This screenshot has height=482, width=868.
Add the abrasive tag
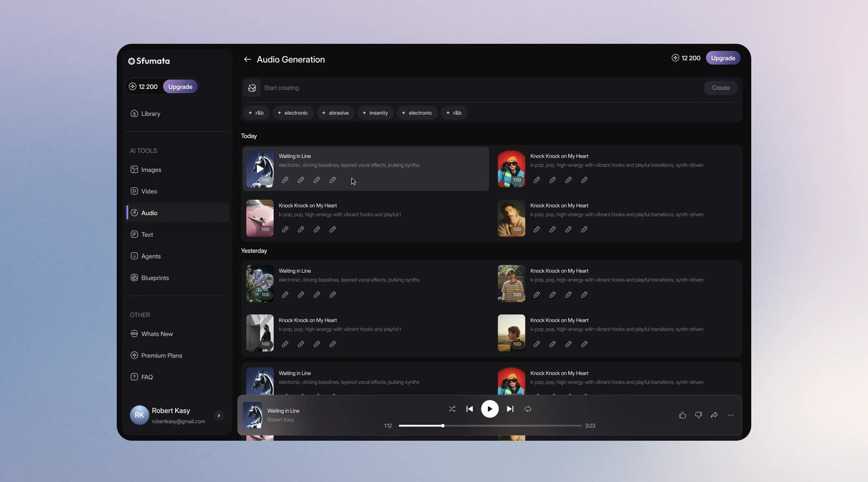(x=335, y=113)
